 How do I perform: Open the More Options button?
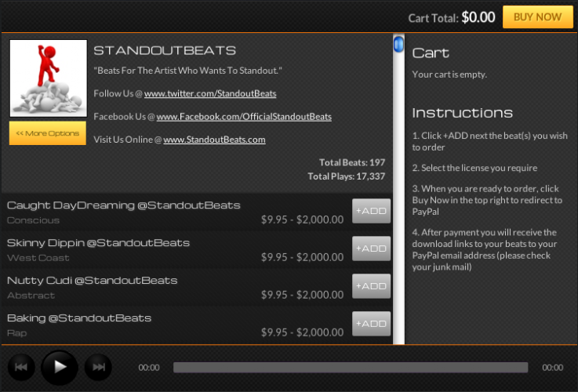pos(48,133)
